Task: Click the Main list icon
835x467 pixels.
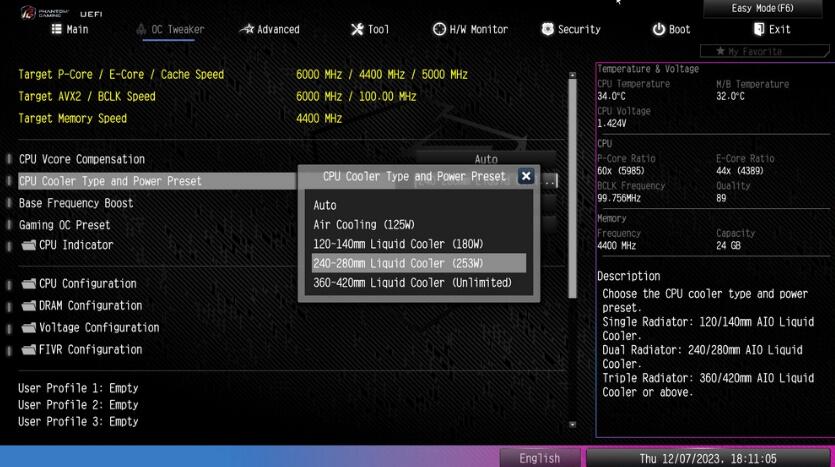Action: point(56,29)
